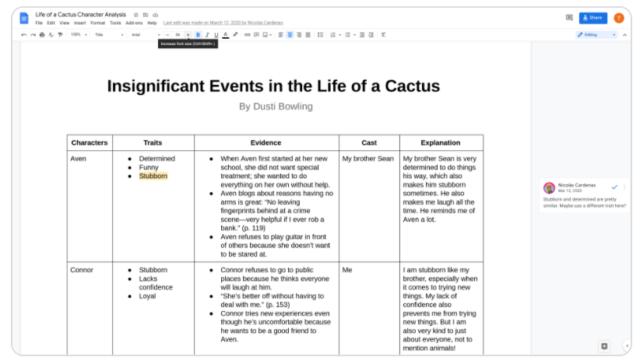Image resolution: width=640 pixels, height=364 pixels.
Task: Open comment history icon beside Share
Action: (569, 17)
